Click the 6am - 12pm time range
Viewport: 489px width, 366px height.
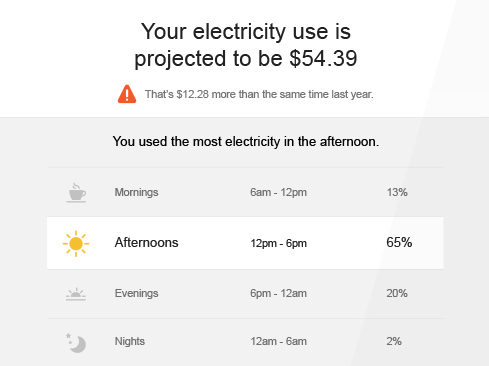click(x=278, y=192)
